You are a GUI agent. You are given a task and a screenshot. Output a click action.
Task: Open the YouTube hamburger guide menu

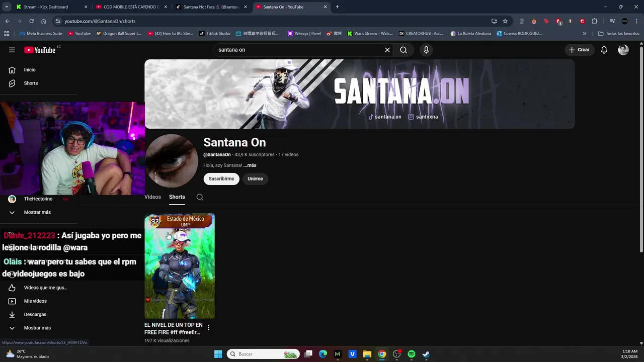click(x=12, y=50)
